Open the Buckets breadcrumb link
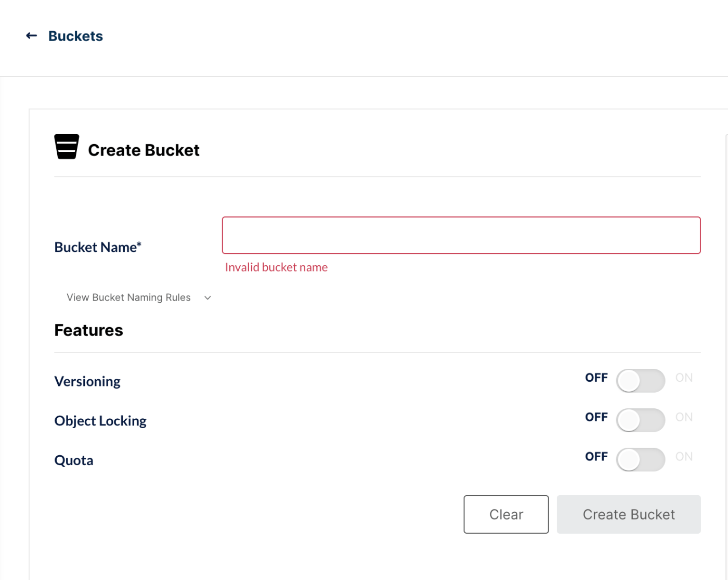The image size is (728, 580). 75,36
